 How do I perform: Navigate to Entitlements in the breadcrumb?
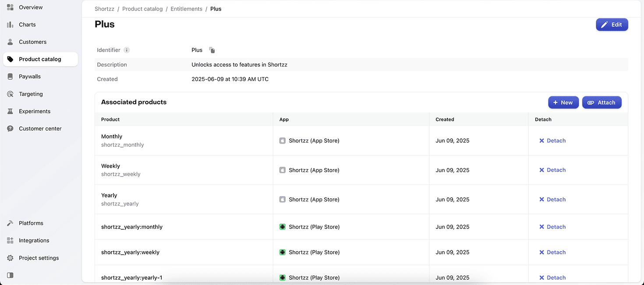tap(186, 9)
